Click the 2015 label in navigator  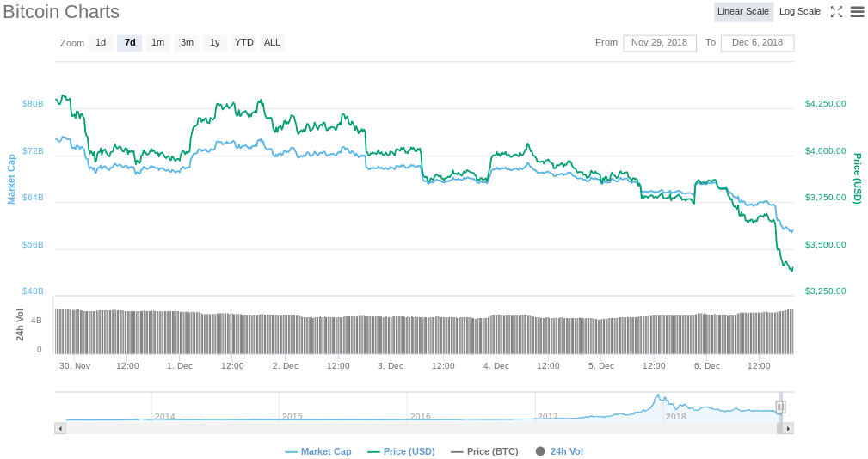[x=292, y=416]
